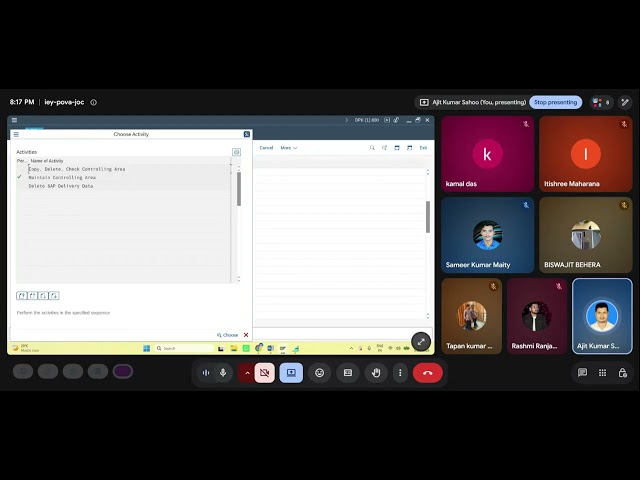
Task: Click the Choose button in the dialog
Action: [x=227, y=335]
